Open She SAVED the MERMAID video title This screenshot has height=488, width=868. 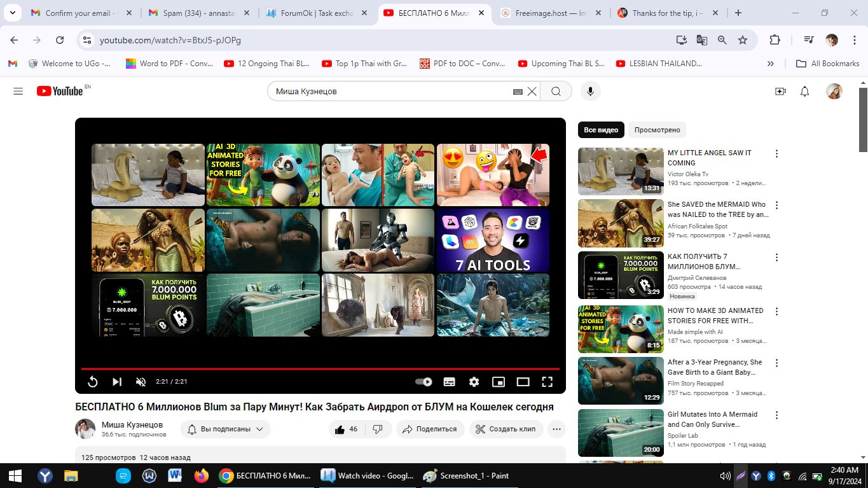tap(718, 209)
